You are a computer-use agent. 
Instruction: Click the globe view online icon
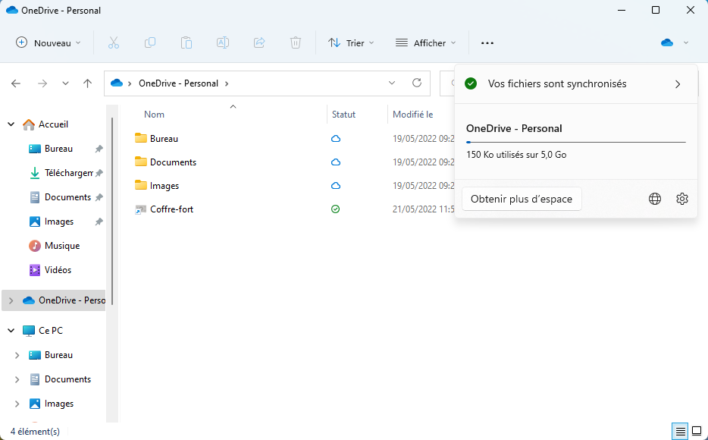click(655, 199)
